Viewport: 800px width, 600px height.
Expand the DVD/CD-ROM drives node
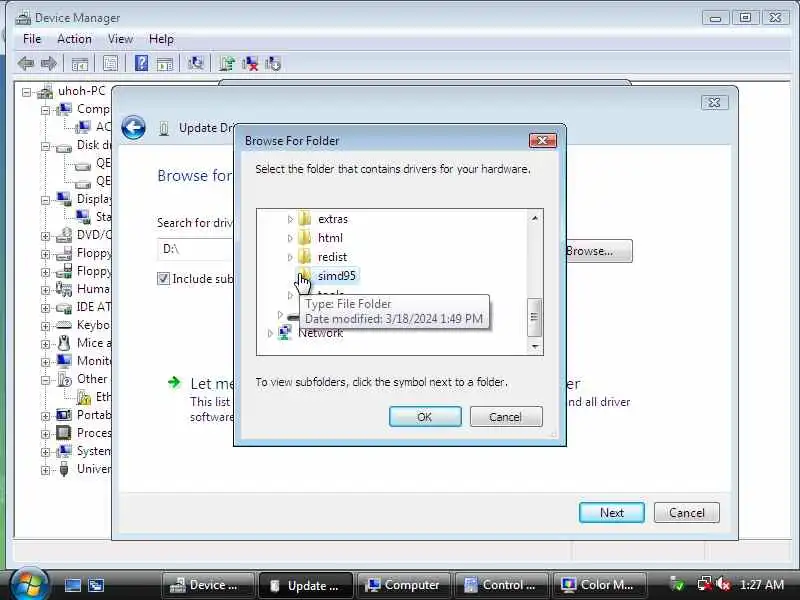coord(45,236)
